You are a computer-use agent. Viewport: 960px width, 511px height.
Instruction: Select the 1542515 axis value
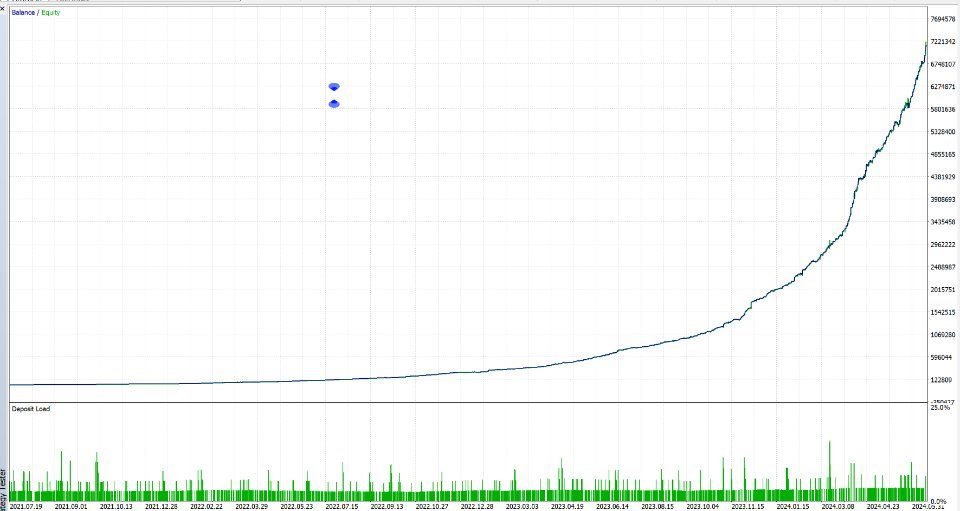tap(943, 313)
